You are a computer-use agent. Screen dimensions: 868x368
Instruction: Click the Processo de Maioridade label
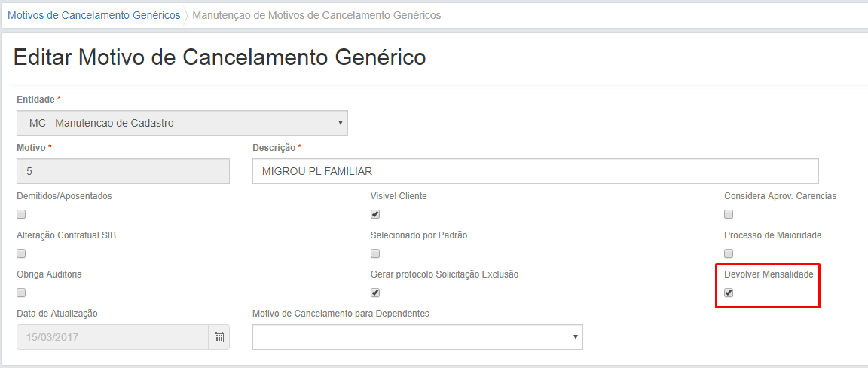tap(773, 235)
